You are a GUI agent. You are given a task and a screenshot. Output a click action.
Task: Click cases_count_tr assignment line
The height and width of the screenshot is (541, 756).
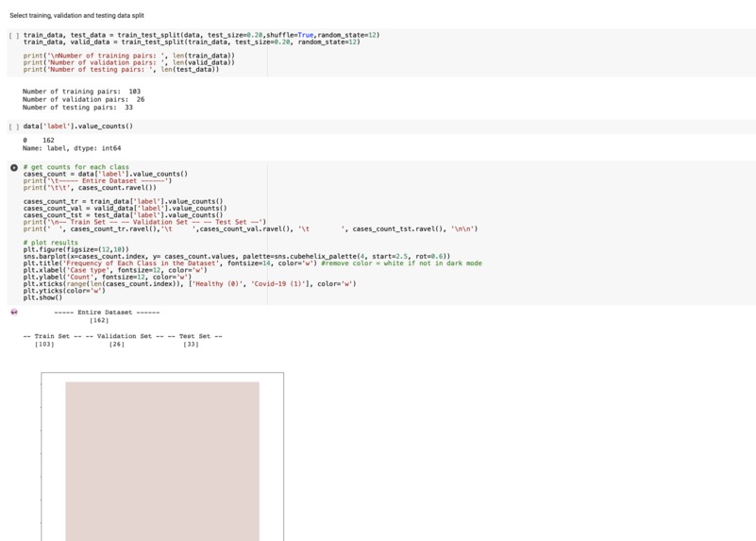(123, 201)
